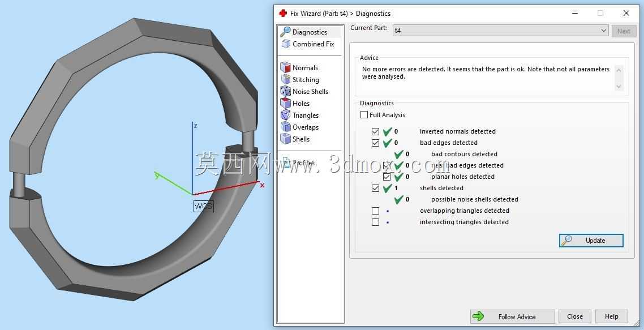Open the Diagnostics page icon
The width and height of the screenshot is (644, 330).
pos(285,32)
